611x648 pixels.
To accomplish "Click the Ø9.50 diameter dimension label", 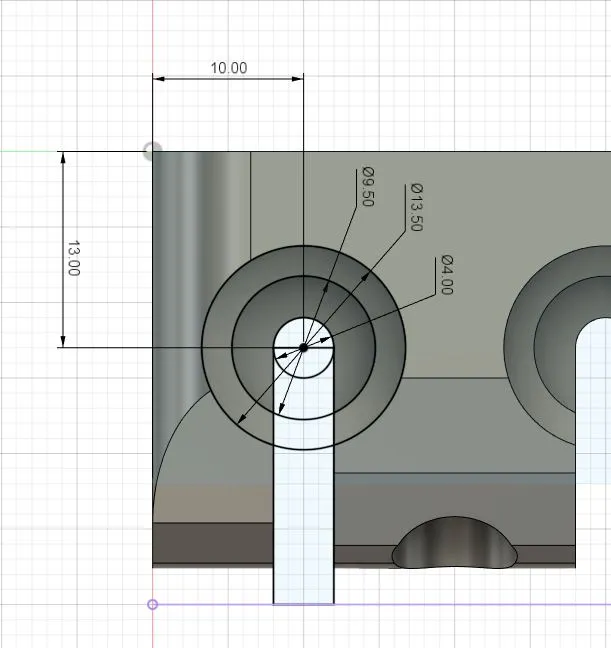I will coord(368,186).
